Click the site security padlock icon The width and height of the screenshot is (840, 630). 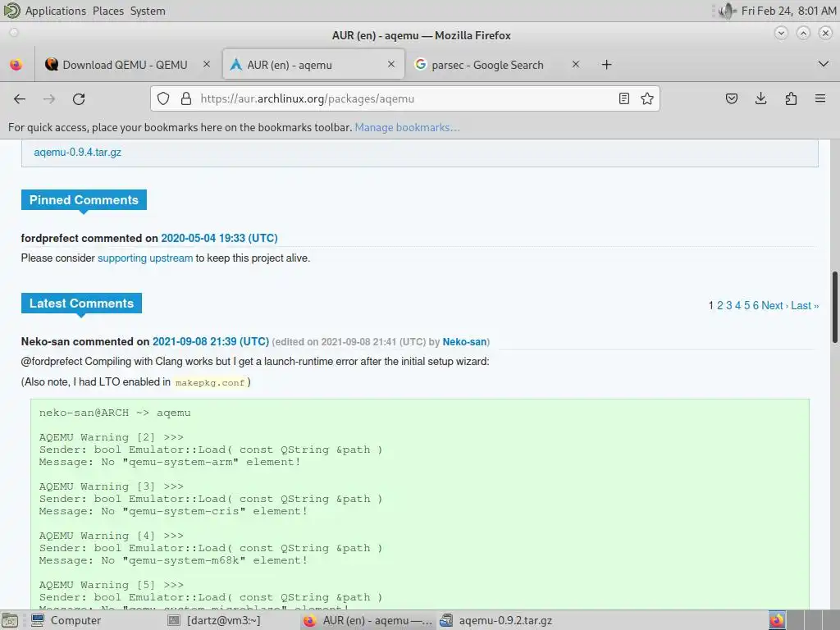point(186,98)
